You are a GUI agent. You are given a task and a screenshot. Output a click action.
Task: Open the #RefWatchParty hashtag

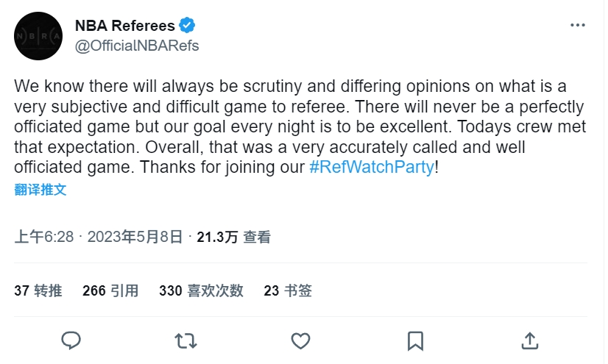[372, 167]
